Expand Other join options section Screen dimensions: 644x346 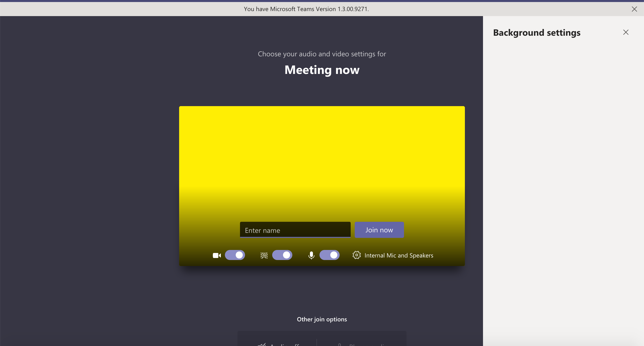pos(322,319)
